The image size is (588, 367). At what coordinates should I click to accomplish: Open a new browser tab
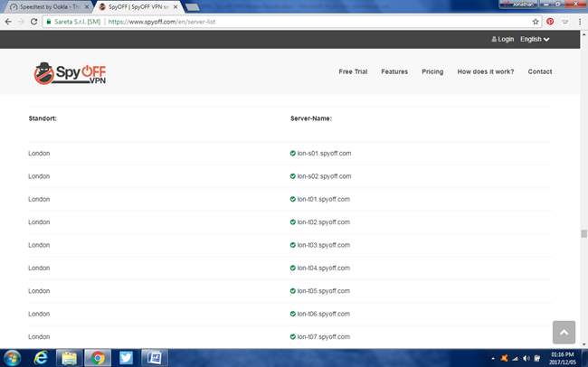tap(193, 7)
